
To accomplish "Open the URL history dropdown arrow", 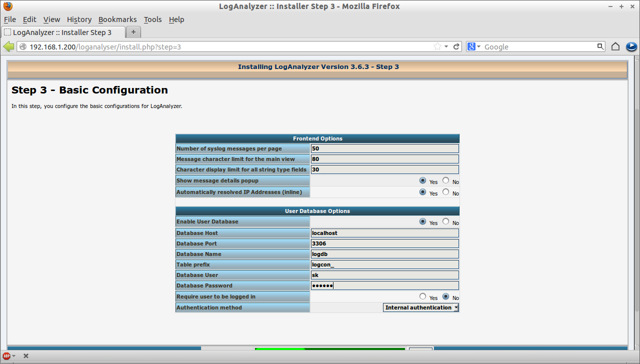I will (x=446, y=46).
